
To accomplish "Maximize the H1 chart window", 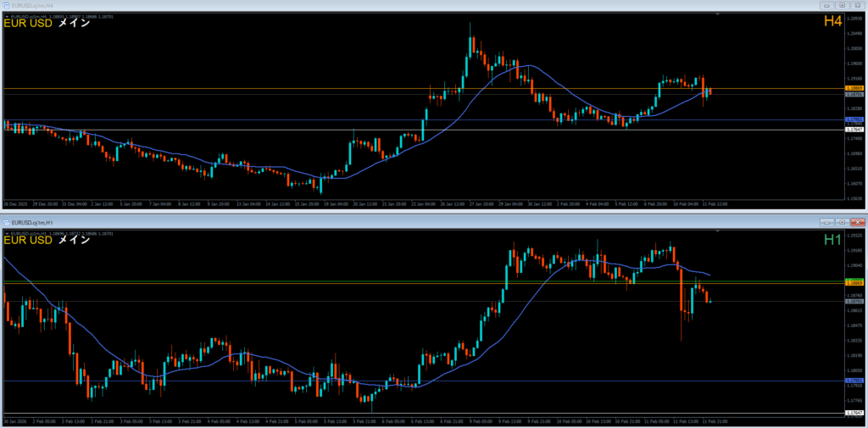I will tap(842, 222).
